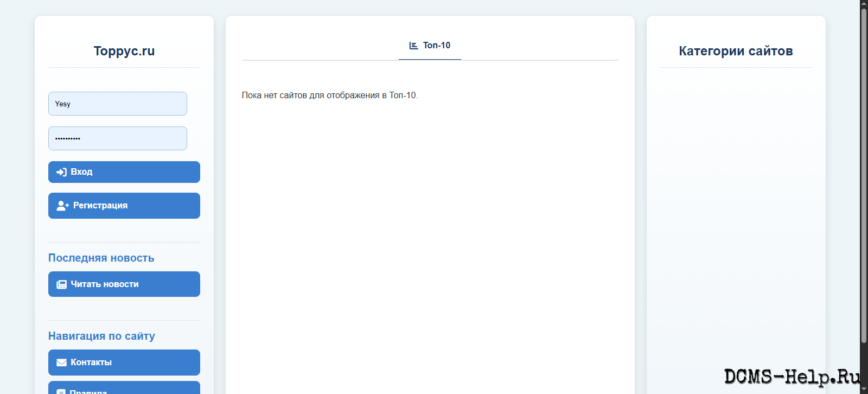Click the document icon on Правила button
This screenshot has height=394, width=868.
pyautogui.click(x=61, y=391)
